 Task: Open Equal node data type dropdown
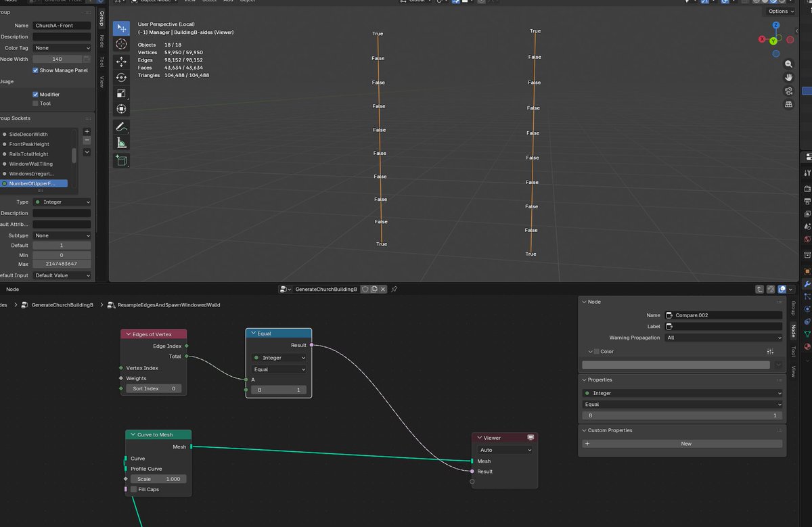click(x=279, y=358)
